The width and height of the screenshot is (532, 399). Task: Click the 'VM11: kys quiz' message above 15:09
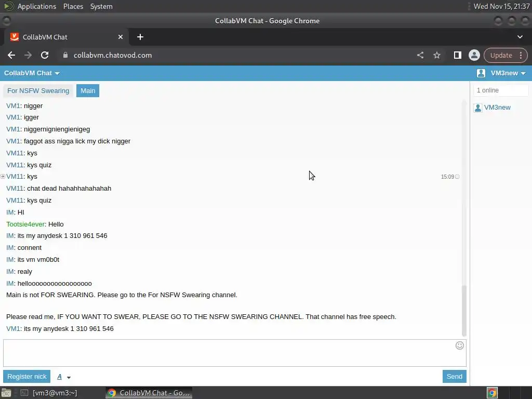click(x=29, y=165)
